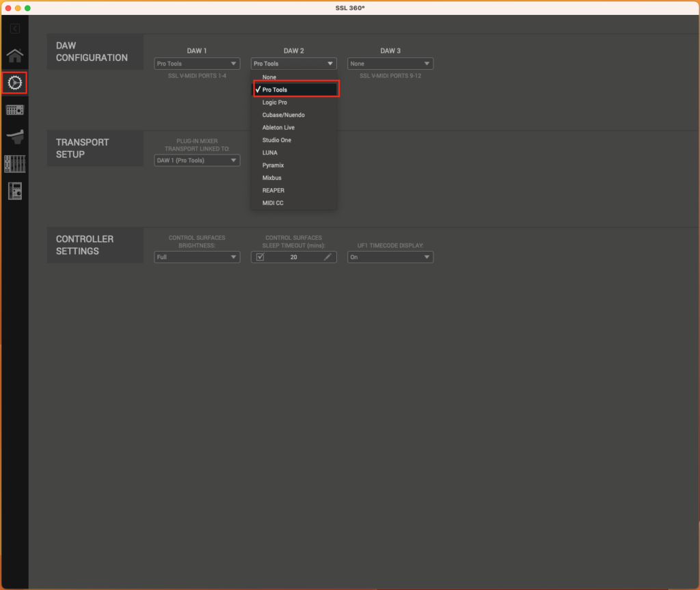Choose Studio One from the list
This screenshot has width=700, height=590.
294,139
